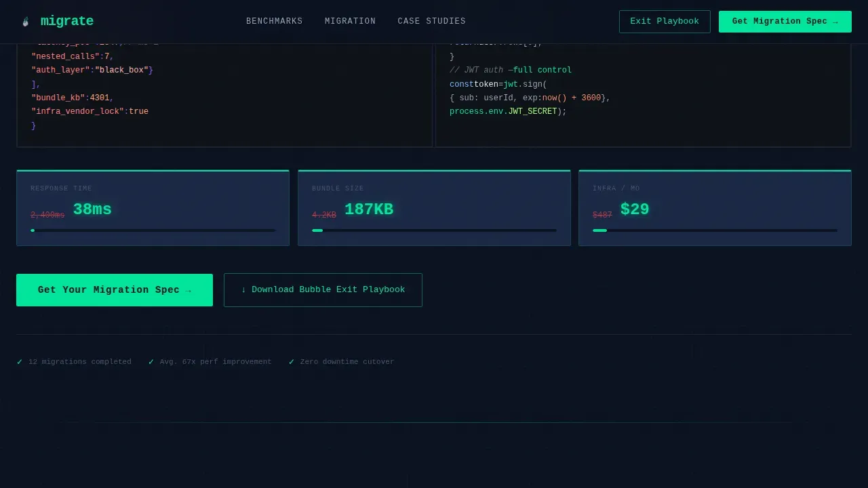868x488 pixels.
Task: Click the 'Avg. 67x perf improvement' text
Action: (216, 362)
